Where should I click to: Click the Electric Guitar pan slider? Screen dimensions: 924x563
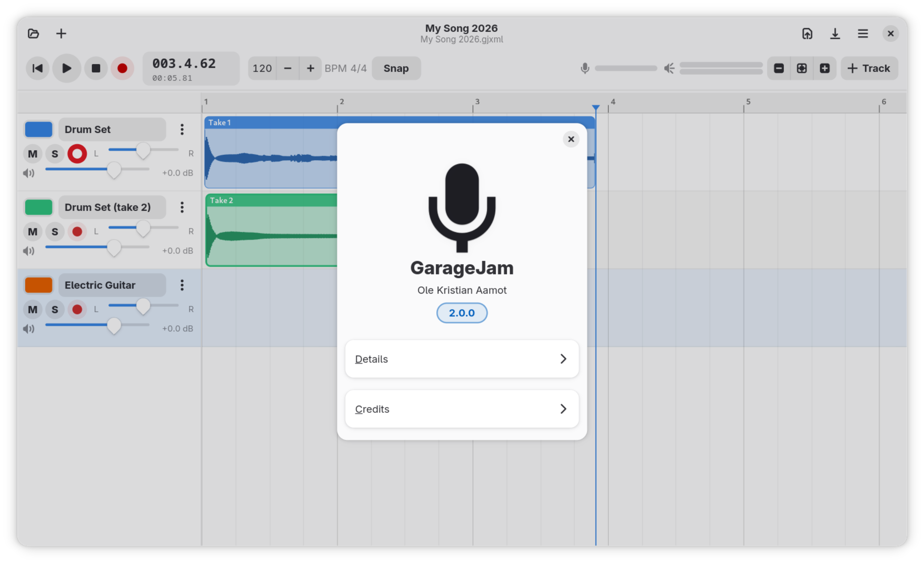143,306
